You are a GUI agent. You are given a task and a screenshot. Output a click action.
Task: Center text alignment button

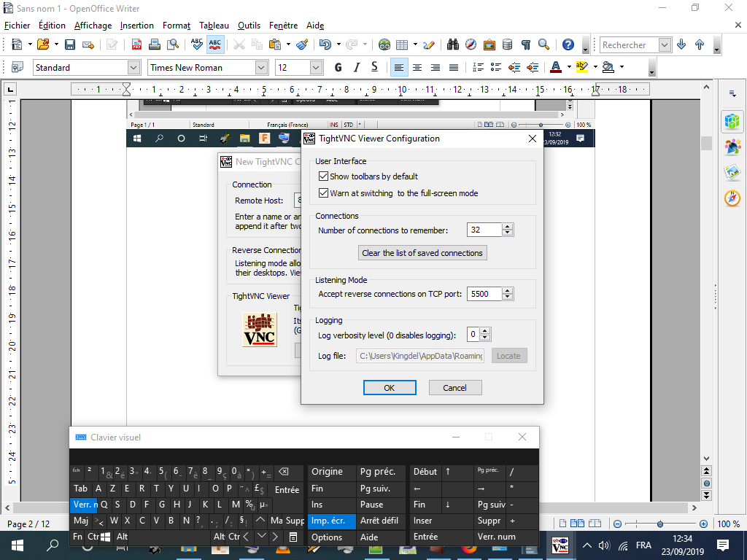(x=417, y=68)
